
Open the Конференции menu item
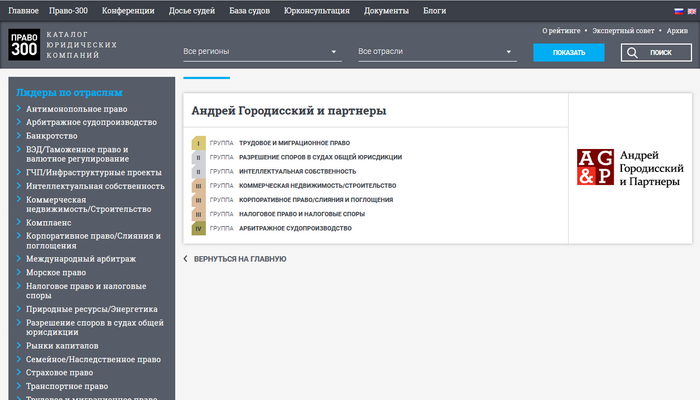coord(128,11)
